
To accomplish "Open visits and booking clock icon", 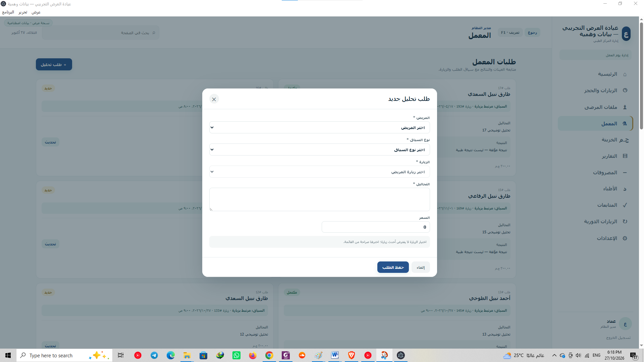I will (625, 90).
